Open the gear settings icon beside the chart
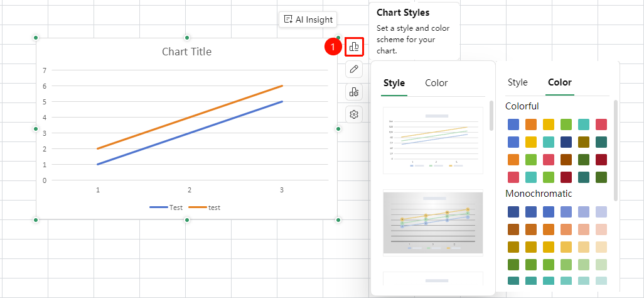The height and width of the screenshot is (298, 644). point(354,114)
